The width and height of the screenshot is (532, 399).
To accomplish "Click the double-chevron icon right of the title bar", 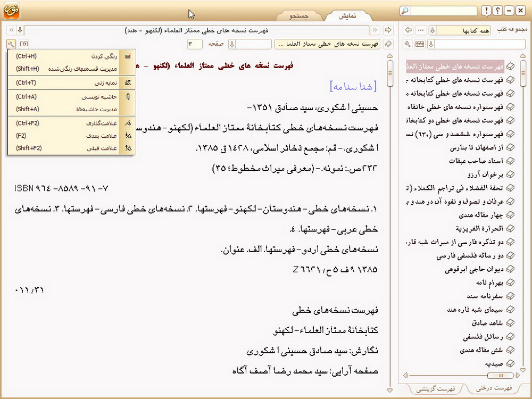I will pos(375,30).
